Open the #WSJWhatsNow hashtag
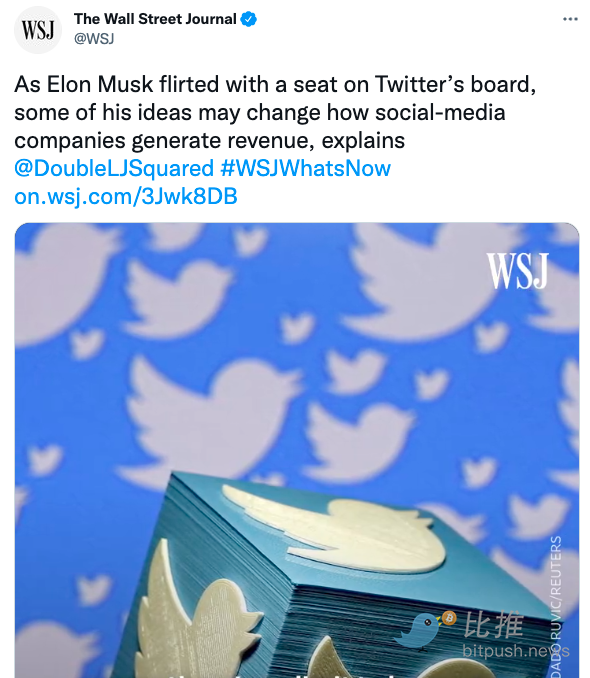 pos(305,168)
